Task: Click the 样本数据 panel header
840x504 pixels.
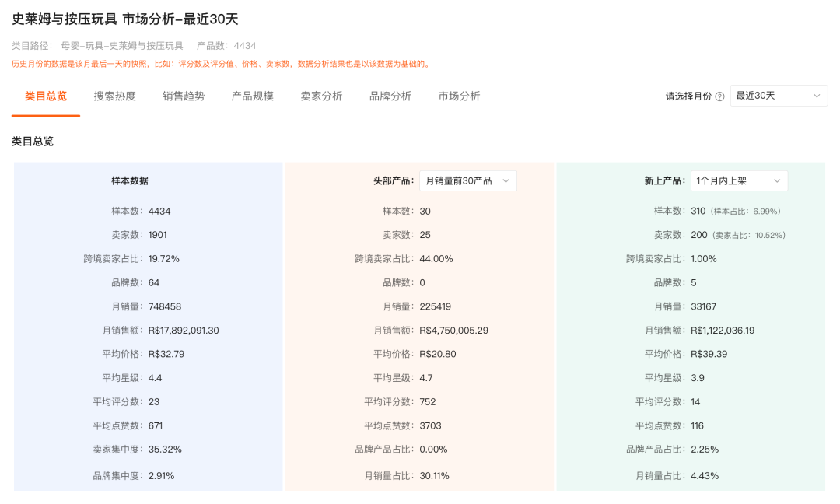Action: 130,181
